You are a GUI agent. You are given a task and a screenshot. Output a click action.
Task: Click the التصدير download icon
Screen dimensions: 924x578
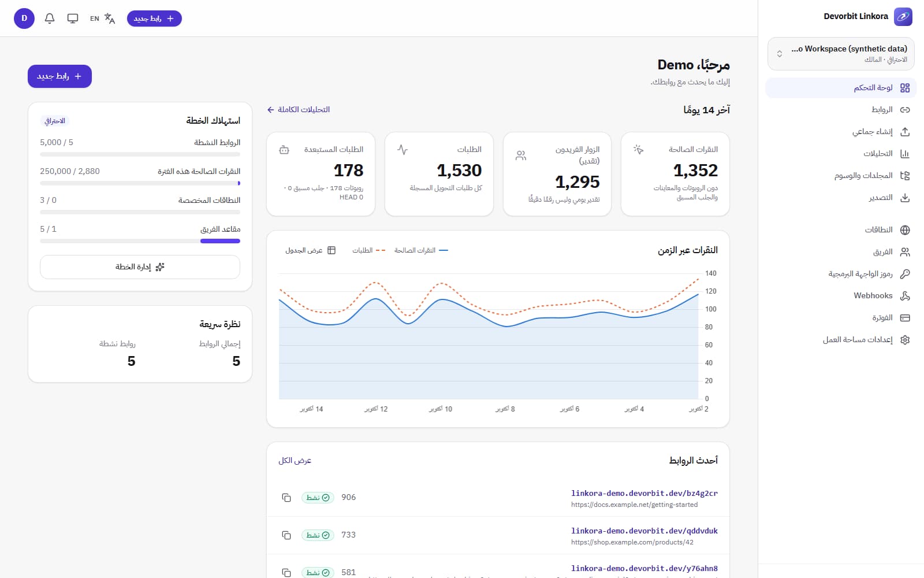click(x=905, y=198)
